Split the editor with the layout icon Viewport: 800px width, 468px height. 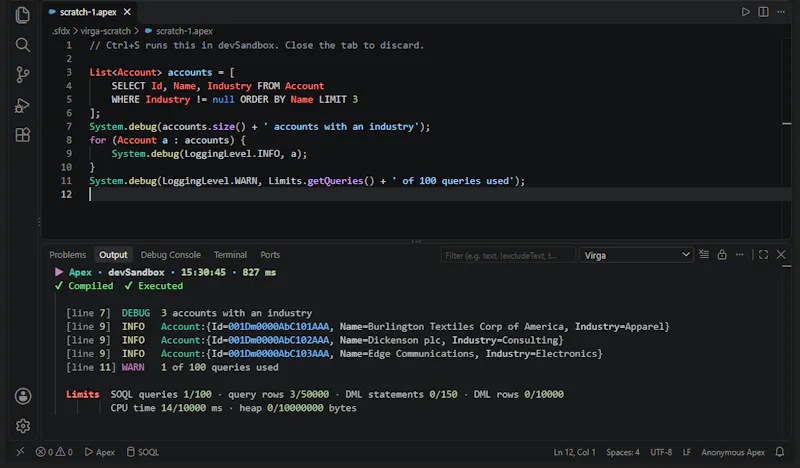click(x=763, y=12)
